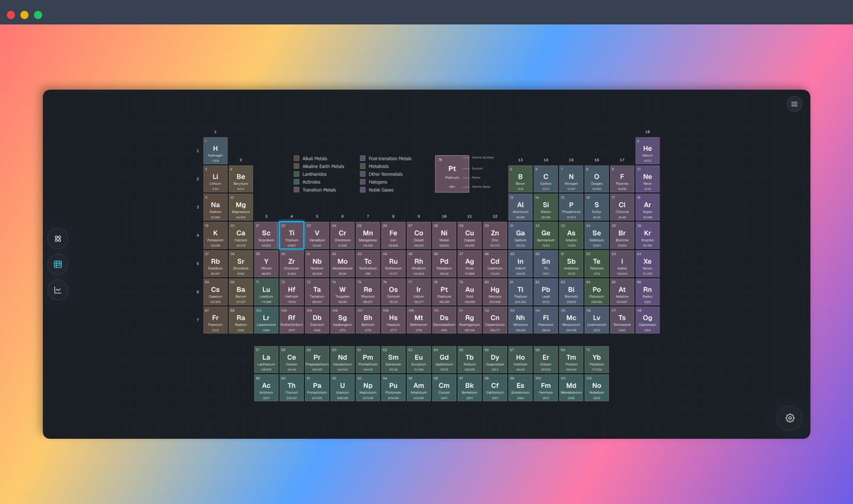Switch to the table grid view icon
The width and height of the screenshot is (853, 504).
(x=57, y=264)
